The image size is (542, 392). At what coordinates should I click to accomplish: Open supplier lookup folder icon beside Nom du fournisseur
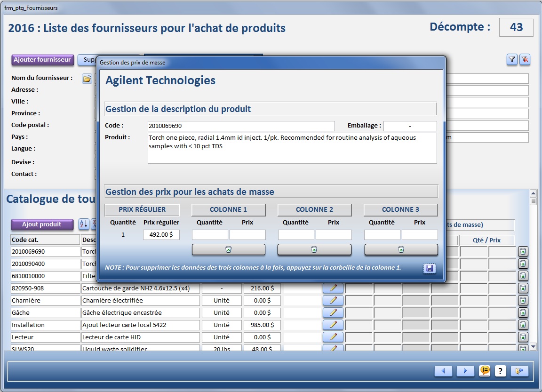[87, 79]
